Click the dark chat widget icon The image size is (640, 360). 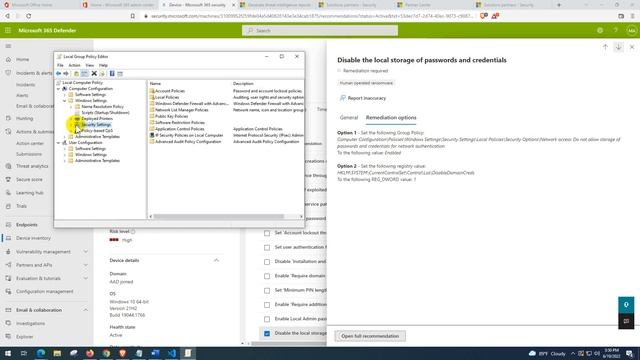pos(626,321)
